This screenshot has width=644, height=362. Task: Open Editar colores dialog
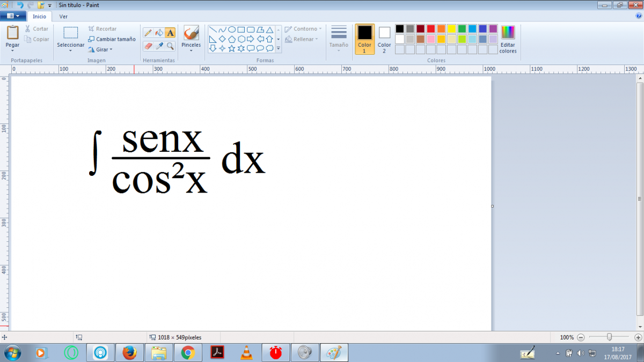508,39
